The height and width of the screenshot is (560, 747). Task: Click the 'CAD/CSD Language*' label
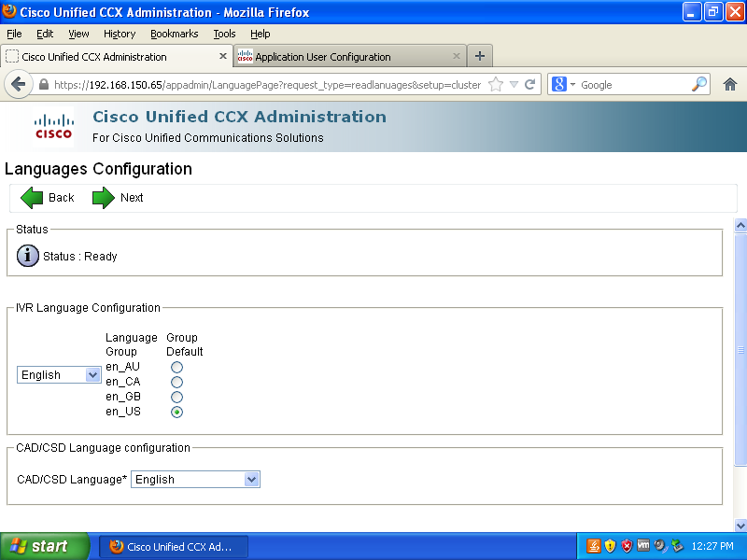point(72,480)
